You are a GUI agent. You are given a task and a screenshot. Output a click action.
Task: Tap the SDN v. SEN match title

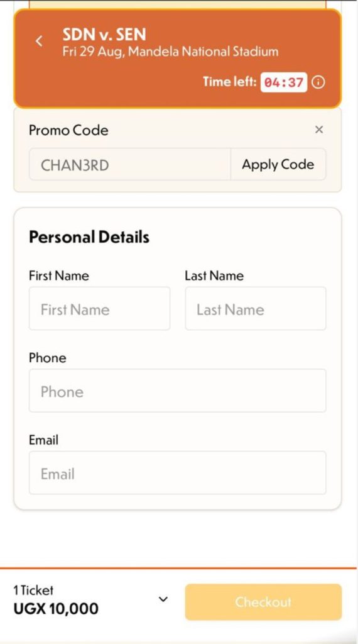(x=104, y=35)
